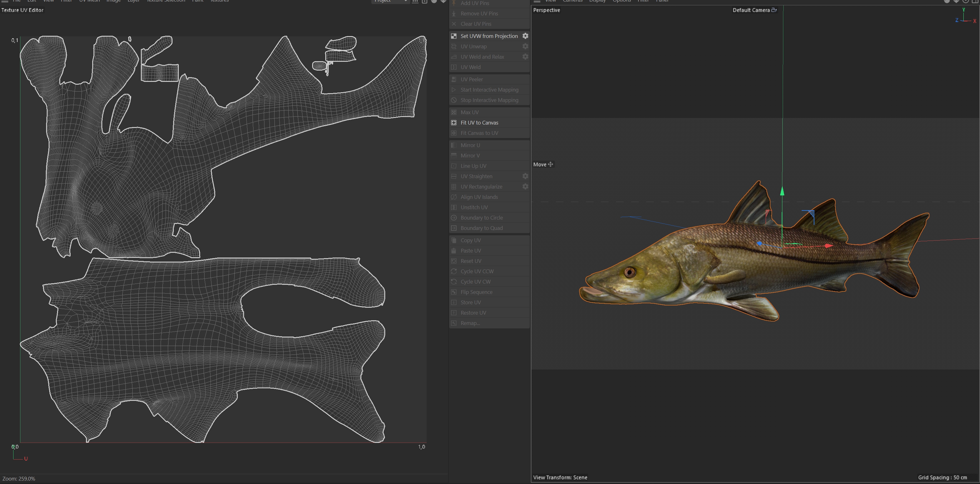The image size is (980, 484).
Task: Open Remap... dialog entry
Action: tap(470, 323)
